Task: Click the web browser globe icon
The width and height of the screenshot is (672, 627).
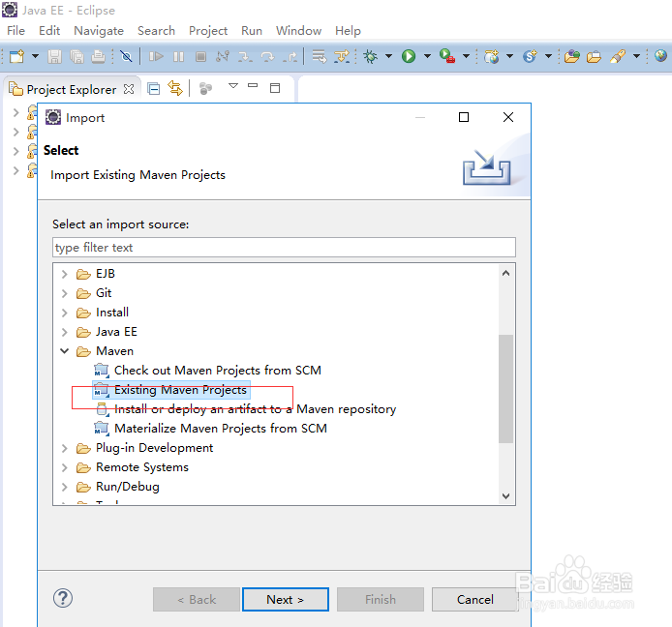Action: pyautogui.click(x=660, y=56)
